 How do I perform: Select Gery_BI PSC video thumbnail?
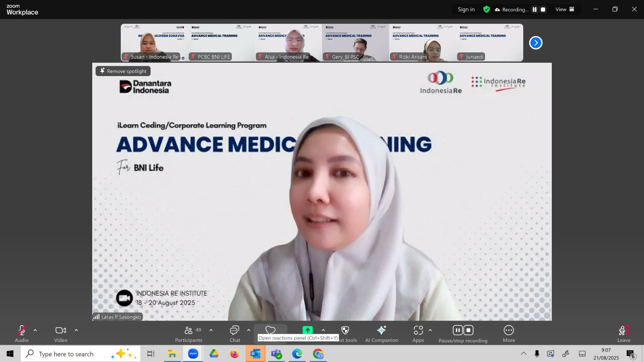pos(355,43)
